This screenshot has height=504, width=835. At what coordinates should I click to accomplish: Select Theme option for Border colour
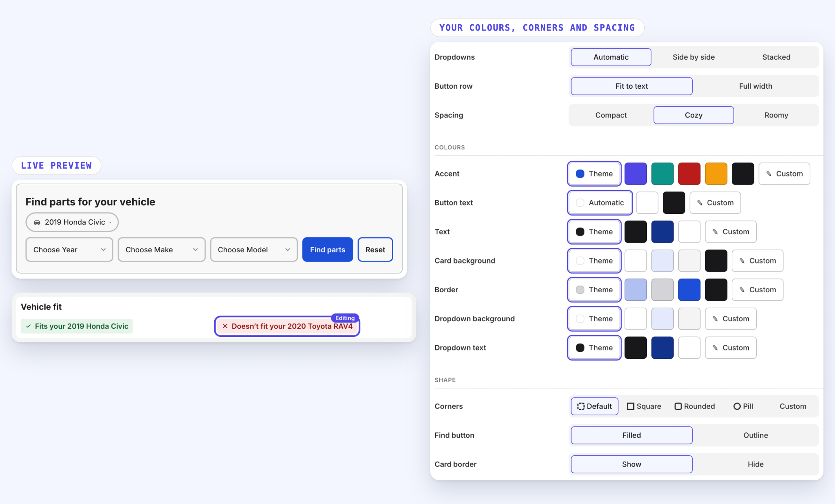point(594,290)
